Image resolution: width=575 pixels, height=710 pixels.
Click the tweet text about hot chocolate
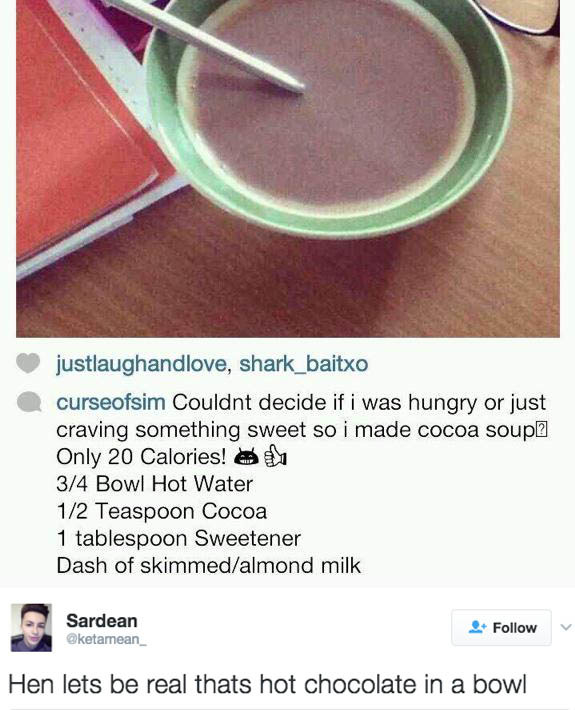[268, 684]
